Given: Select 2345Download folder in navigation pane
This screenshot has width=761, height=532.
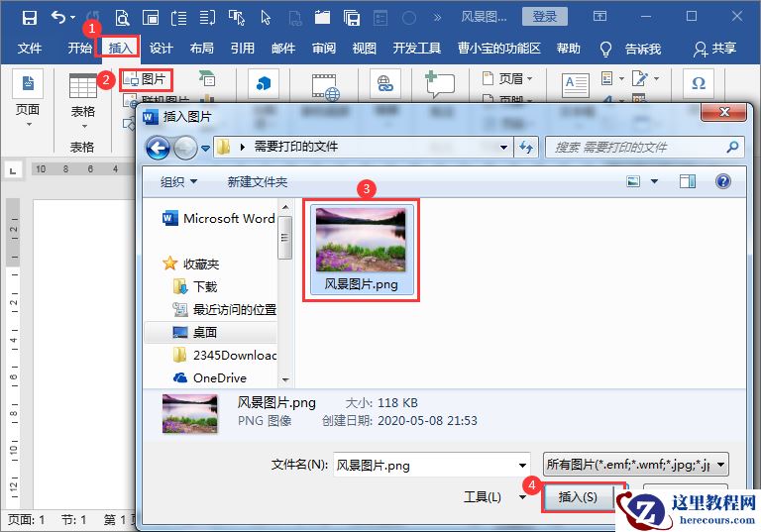Looking at the screenshot, I should [224, 355].
